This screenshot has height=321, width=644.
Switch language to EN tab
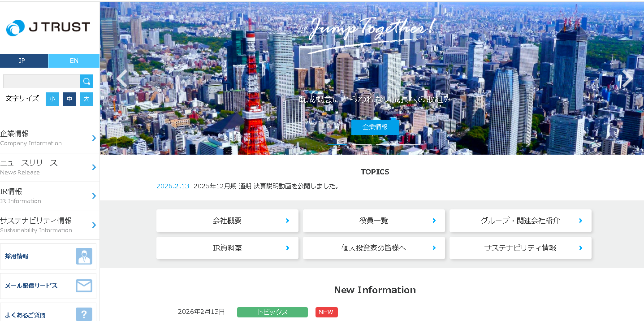(x=74, y=61)
